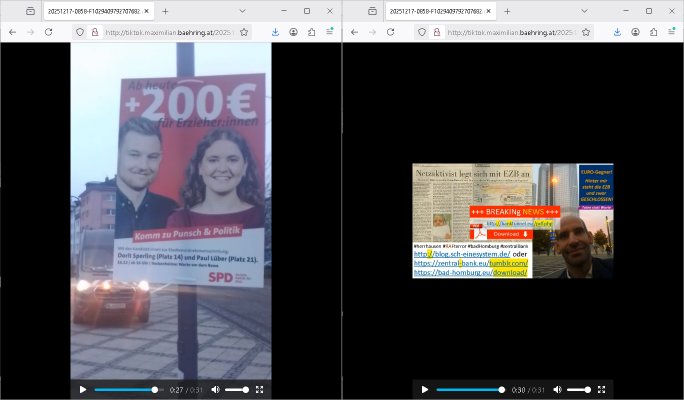Seek on the left video progress bar

[125, 389]
